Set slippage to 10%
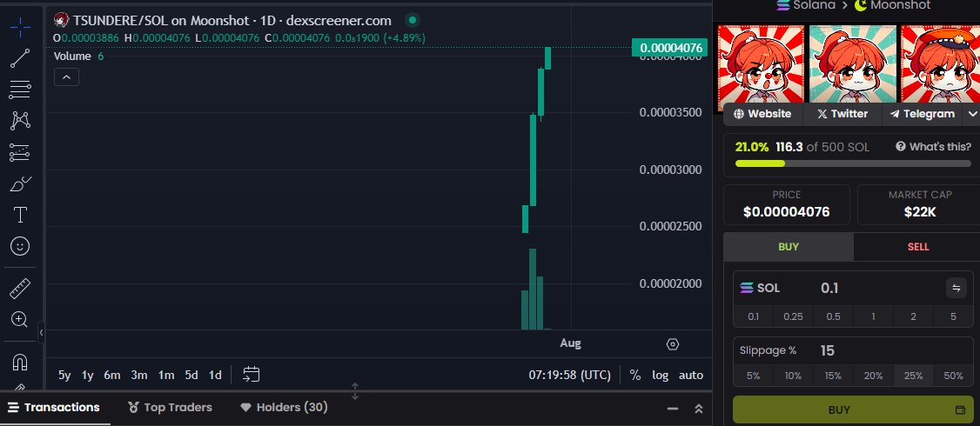 pos(793,376)
